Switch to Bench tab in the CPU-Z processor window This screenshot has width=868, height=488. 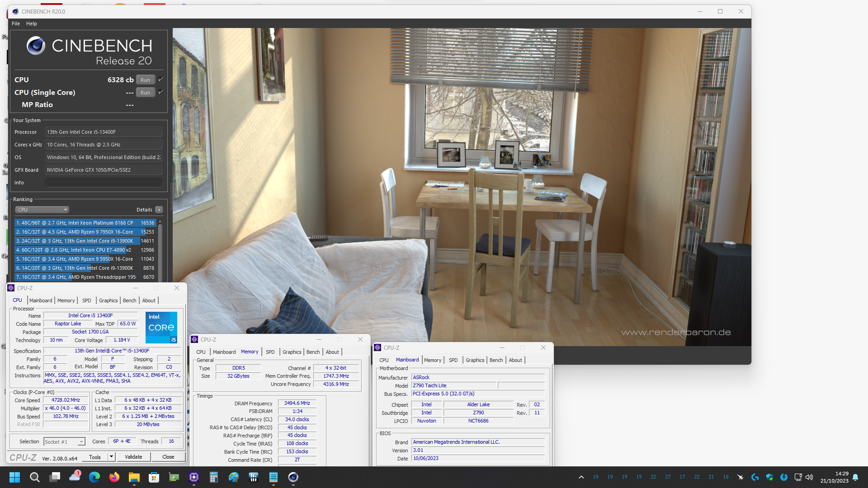129,300
